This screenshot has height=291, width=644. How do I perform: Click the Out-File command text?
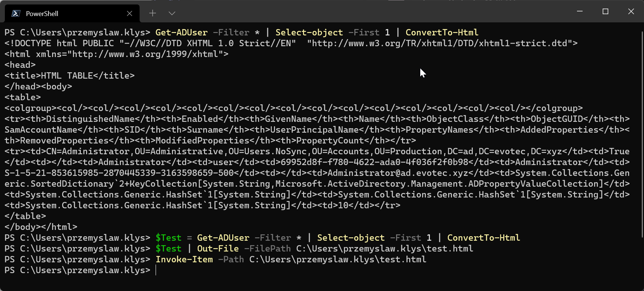[x=218, y=249]
